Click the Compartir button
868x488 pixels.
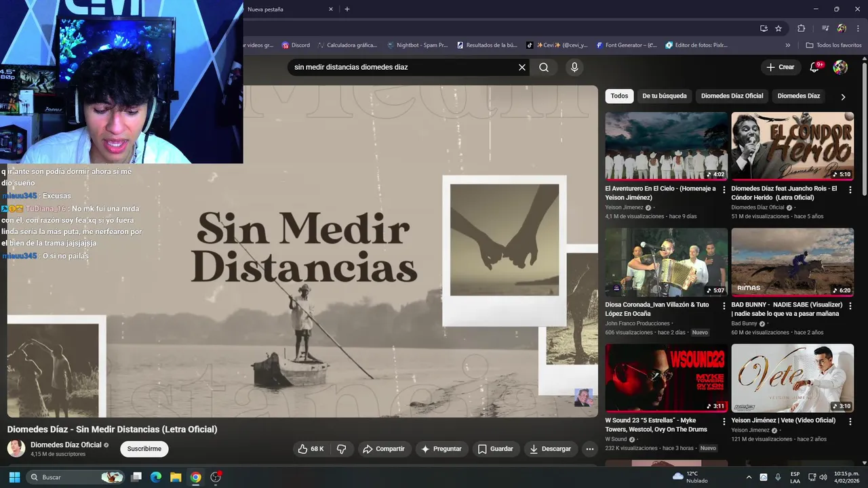pyautogui.click(x=383, y=449)
